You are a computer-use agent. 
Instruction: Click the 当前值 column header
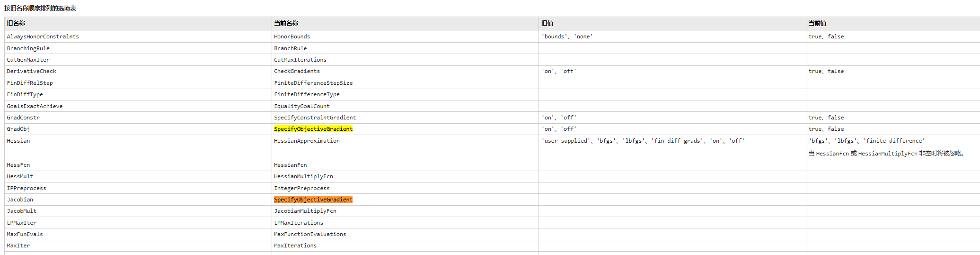(x=817, y=23)
